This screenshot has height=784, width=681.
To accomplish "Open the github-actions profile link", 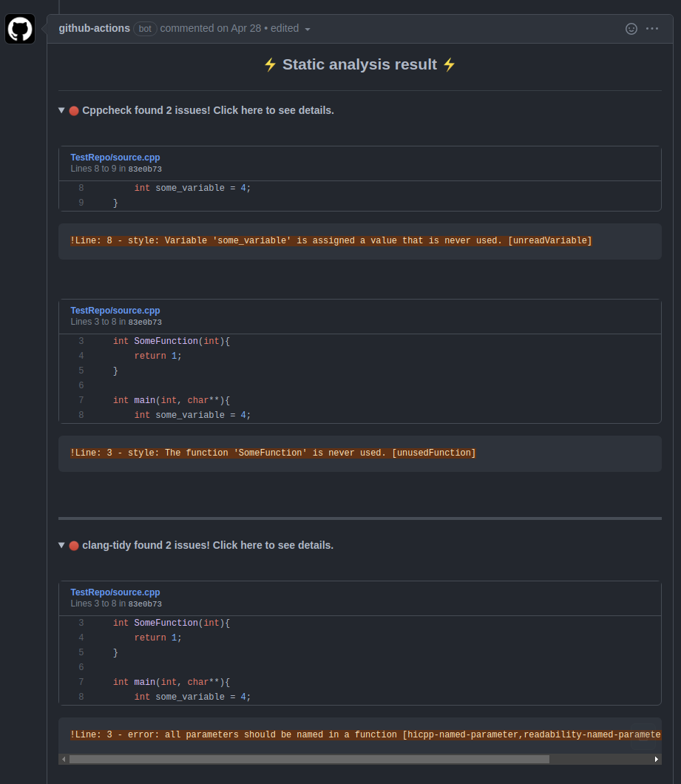I will coord(95,28).
